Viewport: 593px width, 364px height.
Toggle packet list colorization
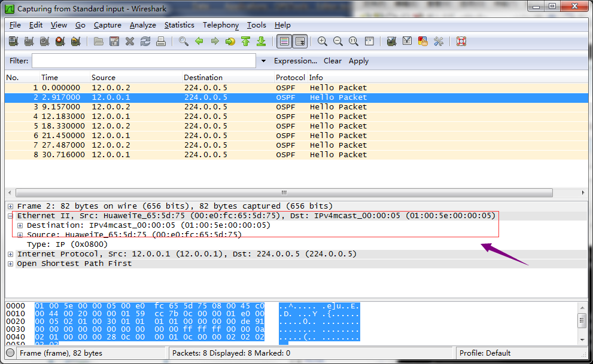(x=284, y=41)
